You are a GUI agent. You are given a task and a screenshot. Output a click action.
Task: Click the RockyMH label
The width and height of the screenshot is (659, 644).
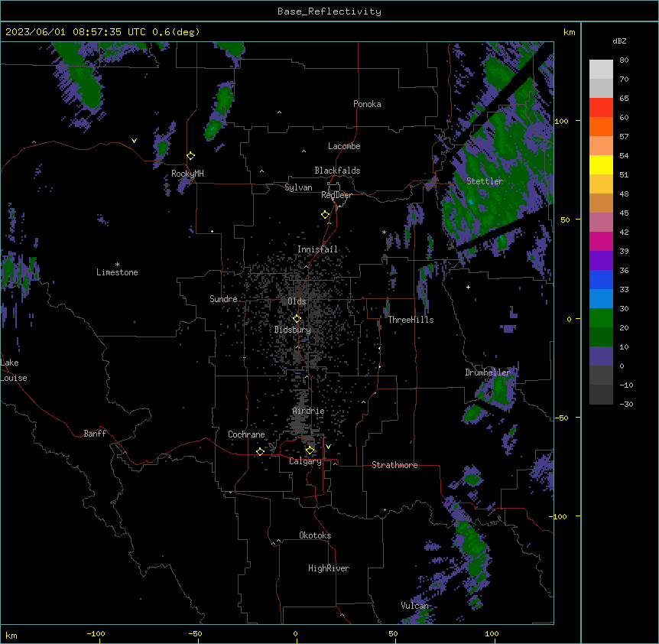pos(187,174)
